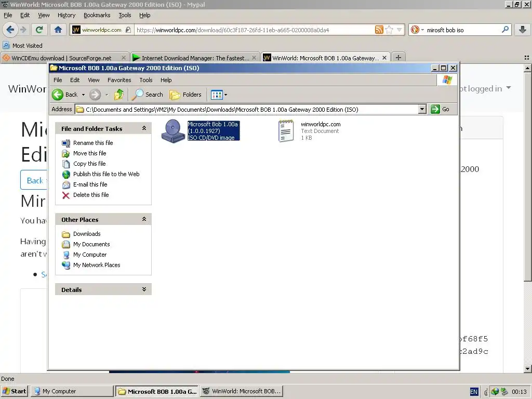Click the Views icon in Explorer toolbar
This screenshot has height=399, width=532.
click(x=217, y=95)
